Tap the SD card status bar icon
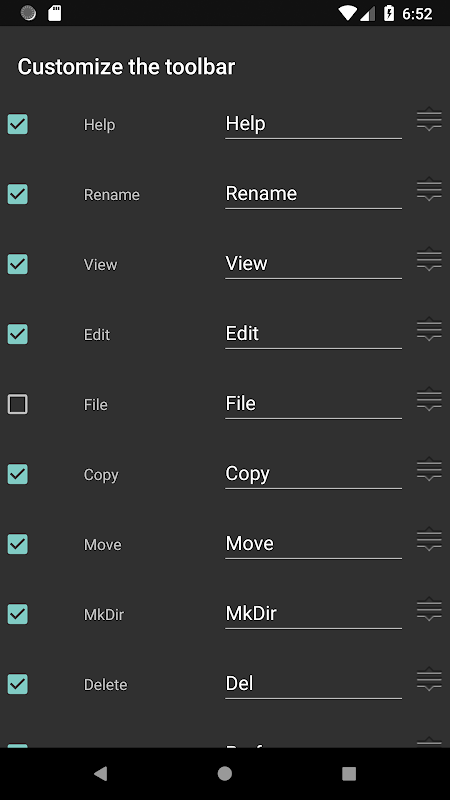450x800 pixels. click(x=55, y=13)
